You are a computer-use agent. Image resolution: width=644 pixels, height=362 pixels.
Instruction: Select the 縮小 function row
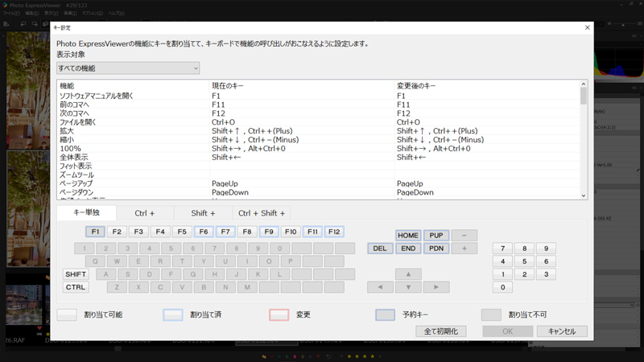click(x=318, y=139)
